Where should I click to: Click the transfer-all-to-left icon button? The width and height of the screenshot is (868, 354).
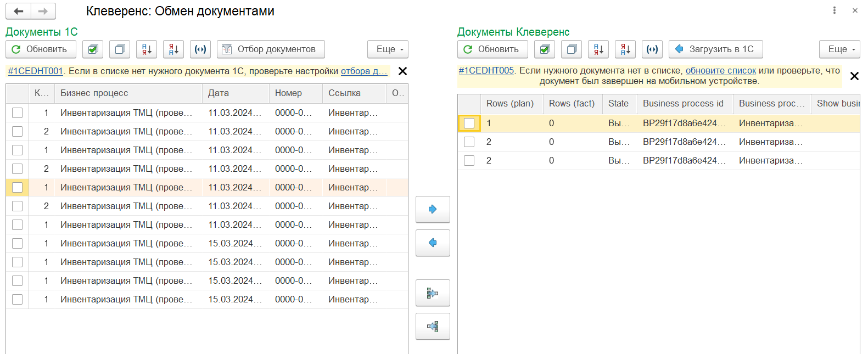(433, 327)
